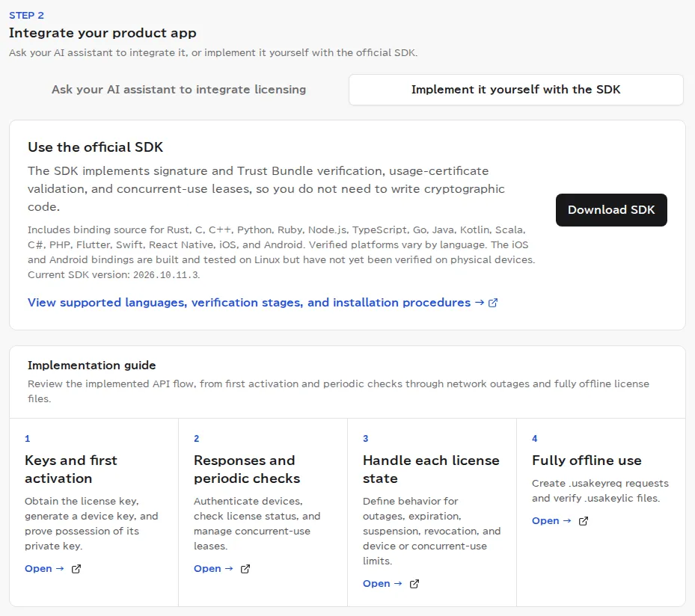
Task: Click the 'Implementation guide' heading
Action: pos(92,366)
